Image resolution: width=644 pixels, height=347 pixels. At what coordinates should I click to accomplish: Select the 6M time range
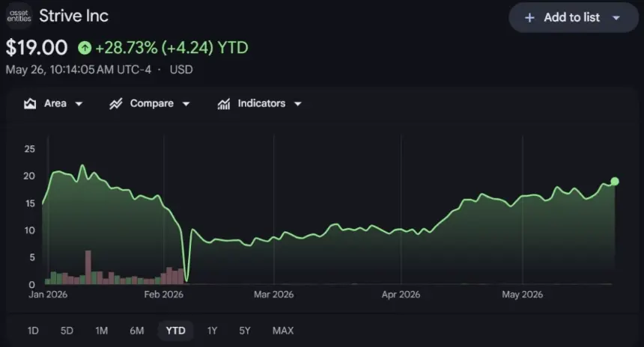pos(137,331)
